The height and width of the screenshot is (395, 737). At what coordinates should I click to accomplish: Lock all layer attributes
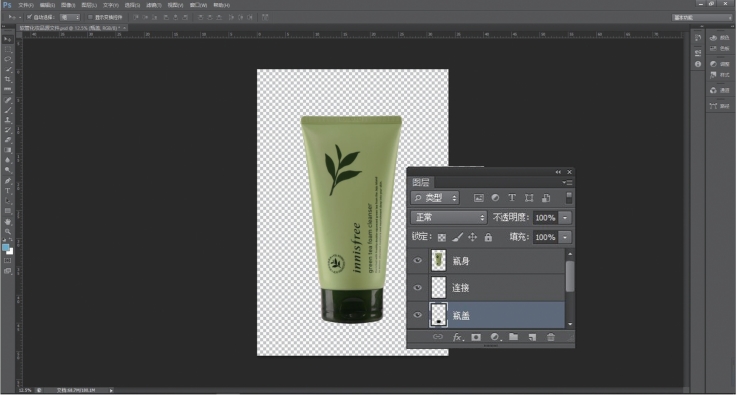[x=488, y=237]
